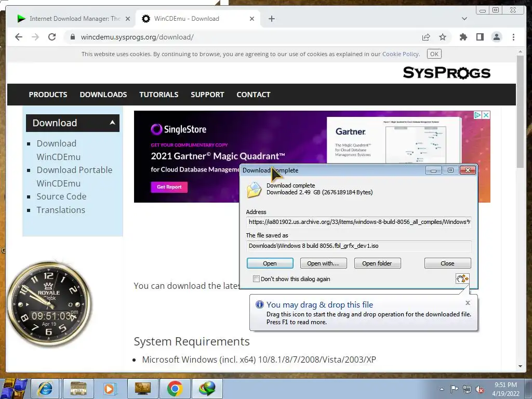This screenshot has height=399, width=532.
Task: Open Action Center flag tray icon
Action: 454,389
